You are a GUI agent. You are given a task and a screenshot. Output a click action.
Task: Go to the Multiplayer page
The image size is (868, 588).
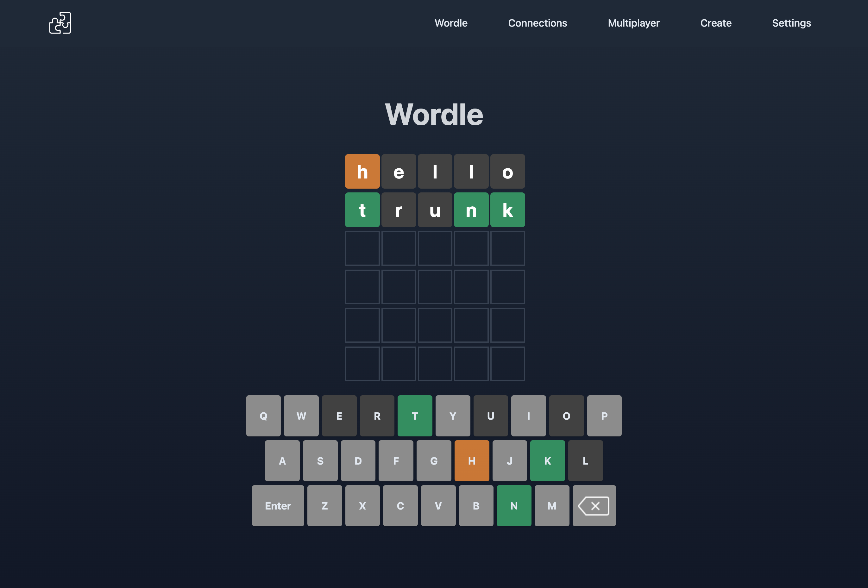coord(633,23)
